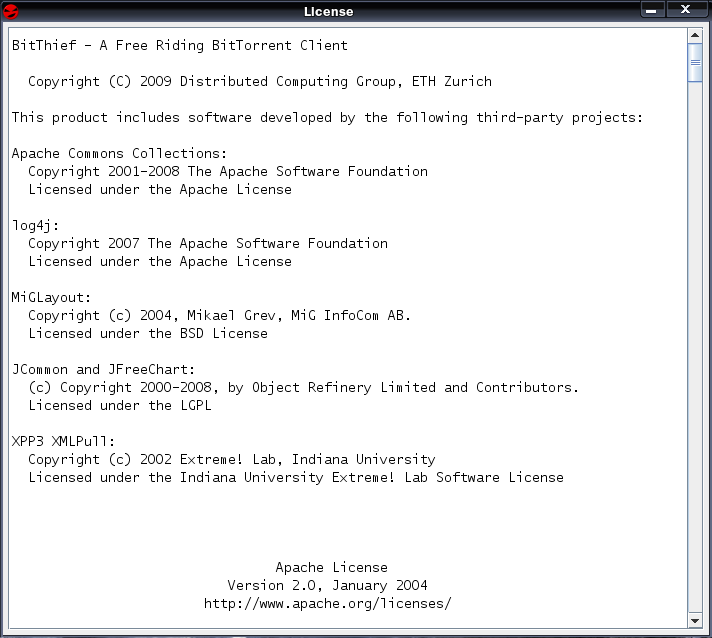Click "Licensed under the BSD License" line
The height and width of the screenshot is (638, 712).
pyautogui.click(x=148, y=334)
